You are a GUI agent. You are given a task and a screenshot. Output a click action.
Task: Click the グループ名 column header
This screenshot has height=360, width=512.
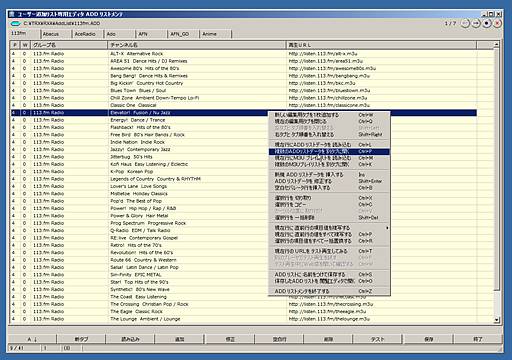click(x=69, y=45)
